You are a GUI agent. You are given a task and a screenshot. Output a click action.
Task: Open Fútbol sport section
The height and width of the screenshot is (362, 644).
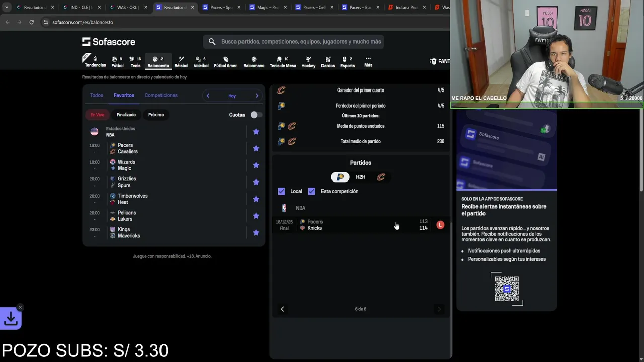tap(117, 62)
